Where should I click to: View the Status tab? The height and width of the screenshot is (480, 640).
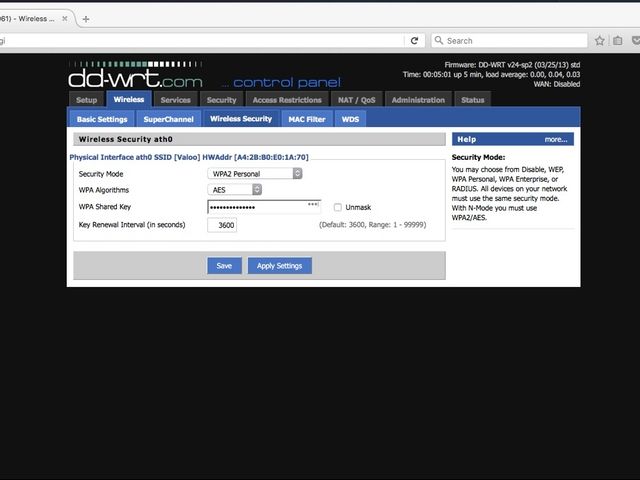472,100
